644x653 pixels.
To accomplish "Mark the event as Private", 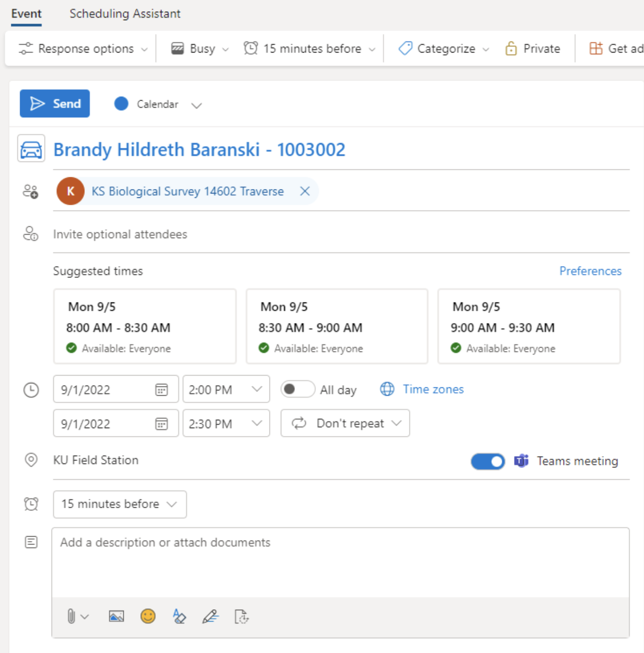I will click(533, 49).
